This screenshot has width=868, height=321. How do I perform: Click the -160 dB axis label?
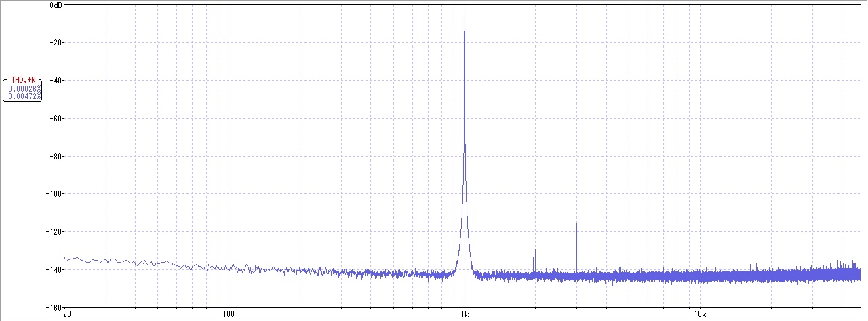(x=54, y=307)
